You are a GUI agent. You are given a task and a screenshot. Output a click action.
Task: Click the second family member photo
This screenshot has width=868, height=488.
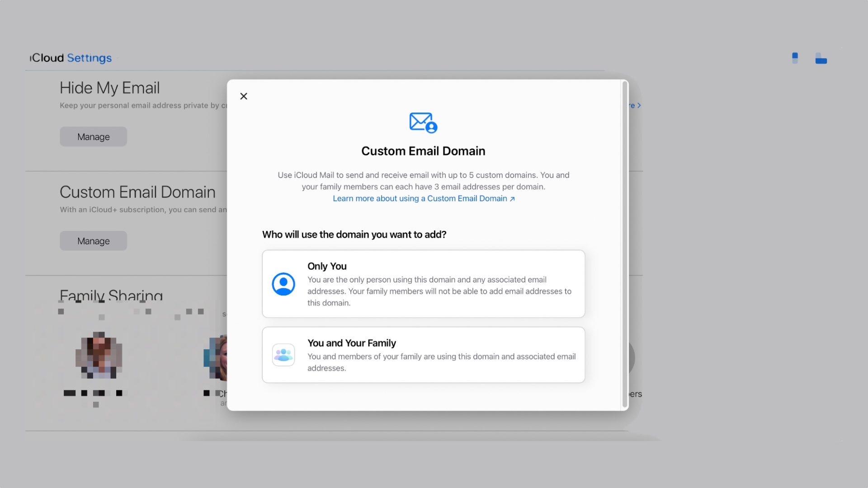coord(216,358)
